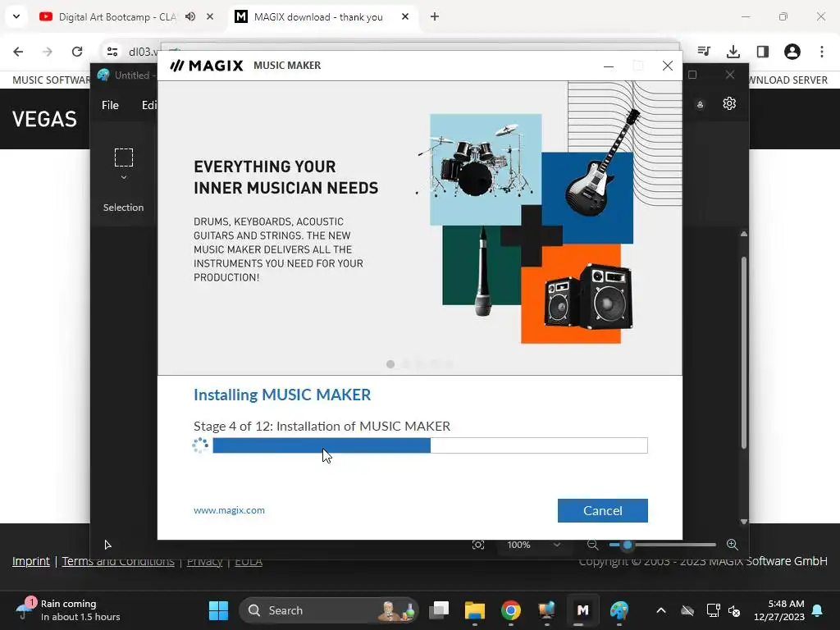Open the www.magix.com link
The width and height of the screenshot is (840, 630).
[x=229, y=510]
